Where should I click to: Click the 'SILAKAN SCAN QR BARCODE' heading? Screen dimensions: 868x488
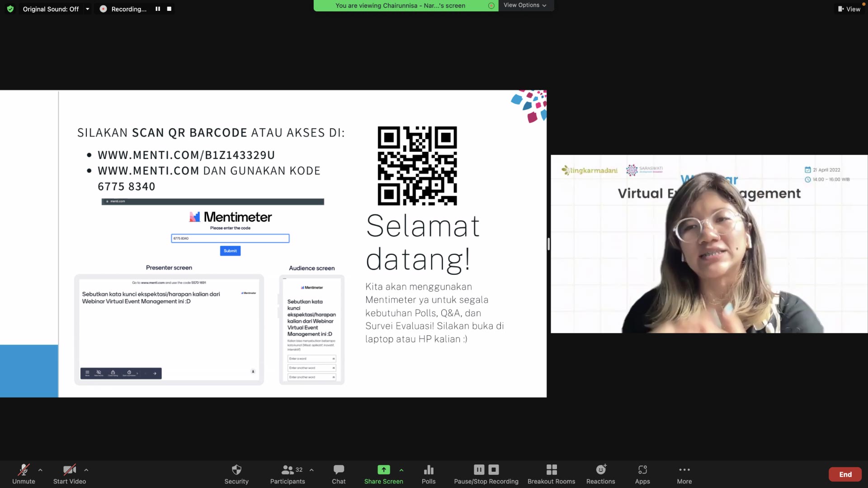click(x=211, y=133)
